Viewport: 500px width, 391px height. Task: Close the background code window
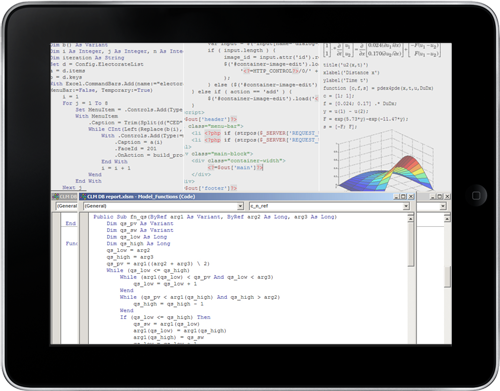447,197
